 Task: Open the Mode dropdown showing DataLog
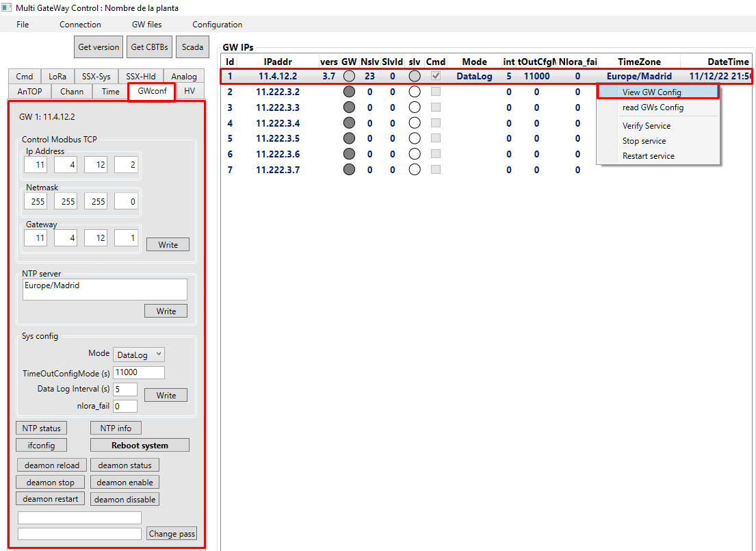coord(138,355)
